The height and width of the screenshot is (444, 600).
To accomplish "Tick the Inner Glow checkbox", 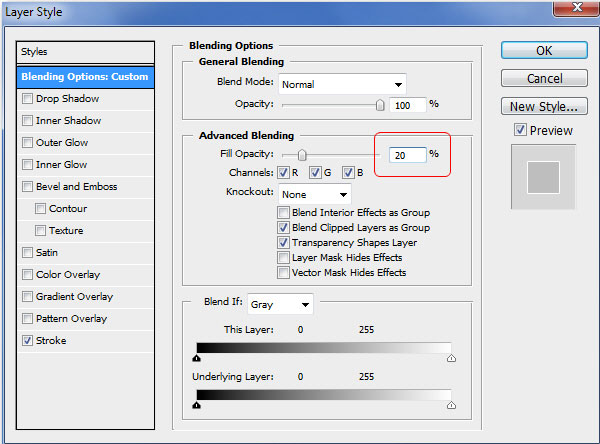I will [27, 165].
